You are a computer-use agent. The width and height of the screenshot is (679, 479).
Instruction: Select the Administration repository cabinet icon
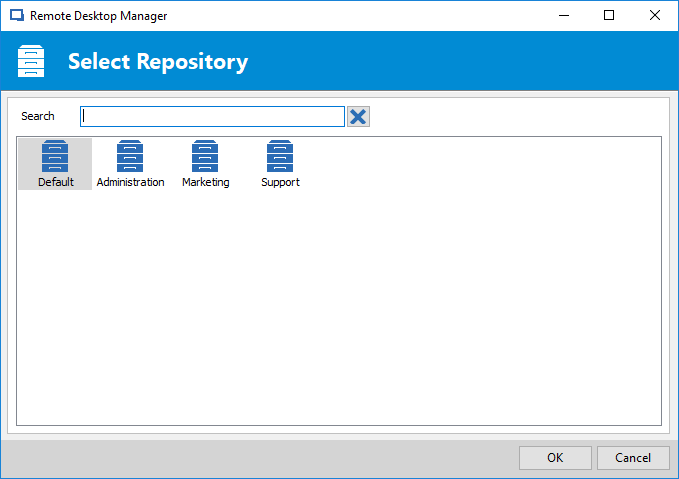click(x=130, y=156)
